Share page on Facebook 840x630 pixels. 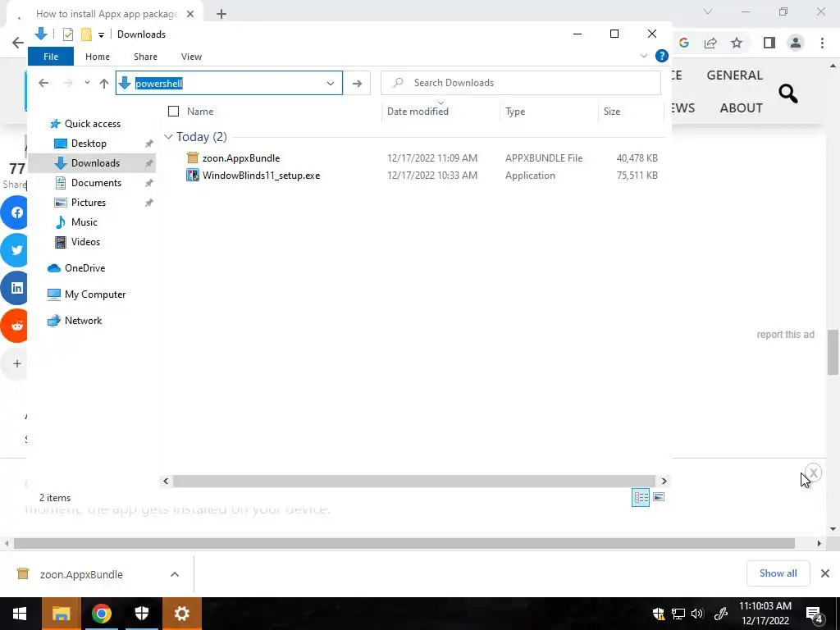(x=15, y=212)
